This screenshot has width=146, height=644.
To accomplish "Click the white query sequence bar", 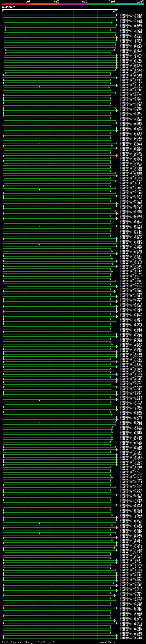I will coord(60,10).
